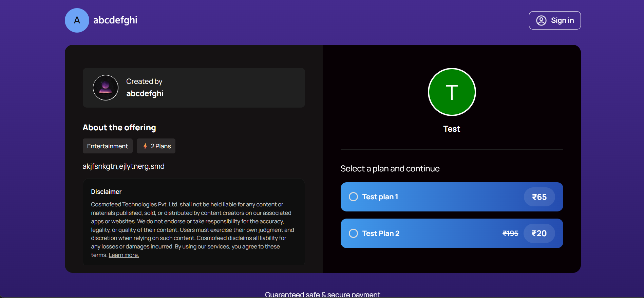Click the creator's profile picture
Viewport: 644px width, 298px height.
[106, 88]
